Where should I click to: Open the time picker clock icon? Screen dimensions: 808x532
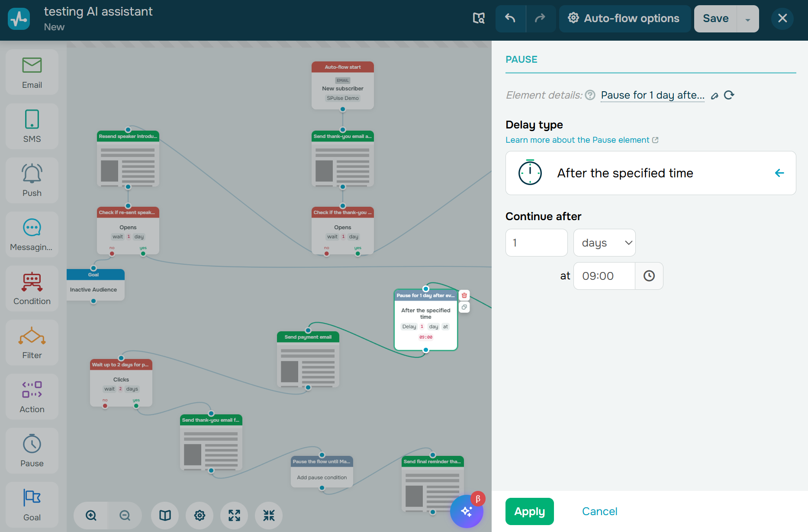649,276
